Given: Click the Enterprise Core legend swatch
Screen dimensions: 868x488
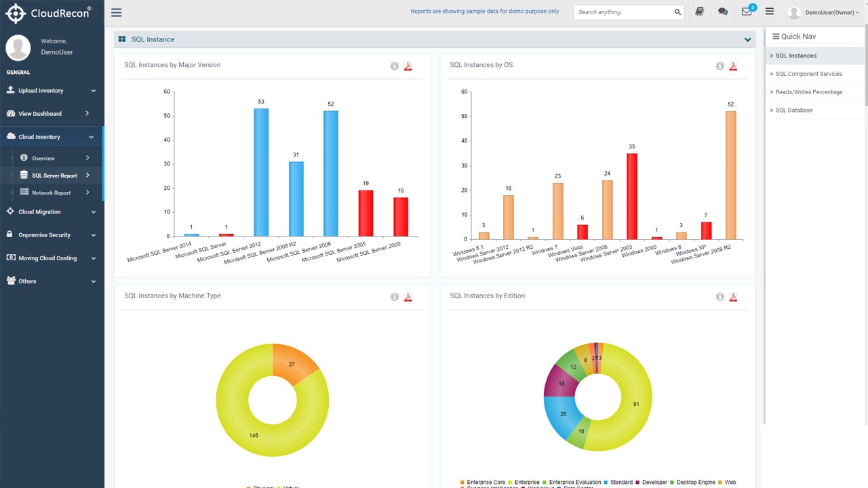Looking at the screenshot, I should pos(462,483).
